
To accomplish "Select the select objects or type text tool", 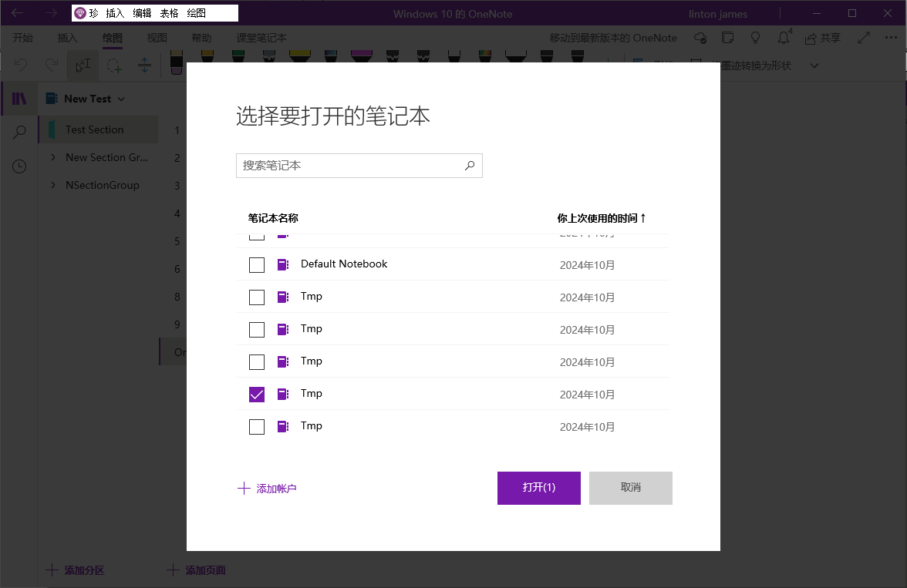I will [83, 66].
